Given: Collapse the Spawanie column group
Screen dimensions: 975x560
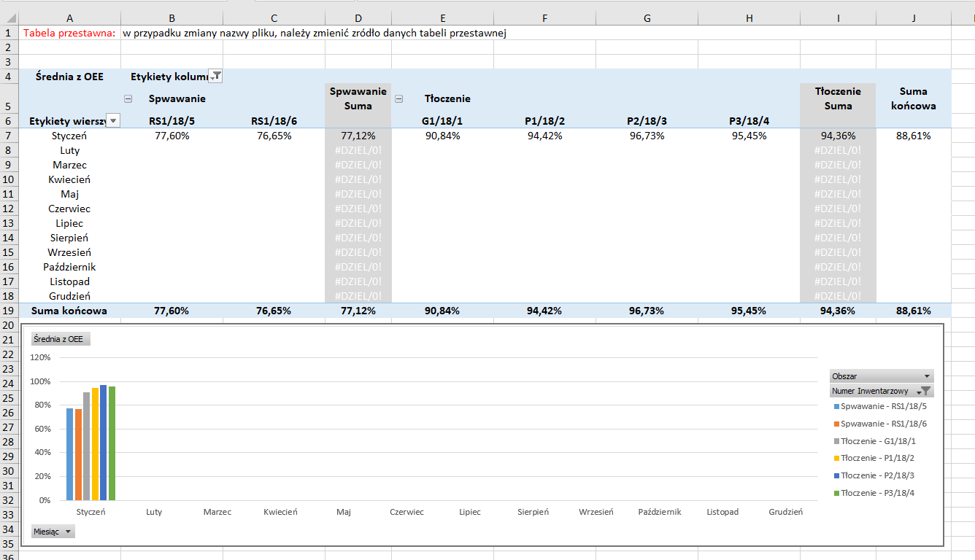Looking at the screenshot, I should [128, 98].
